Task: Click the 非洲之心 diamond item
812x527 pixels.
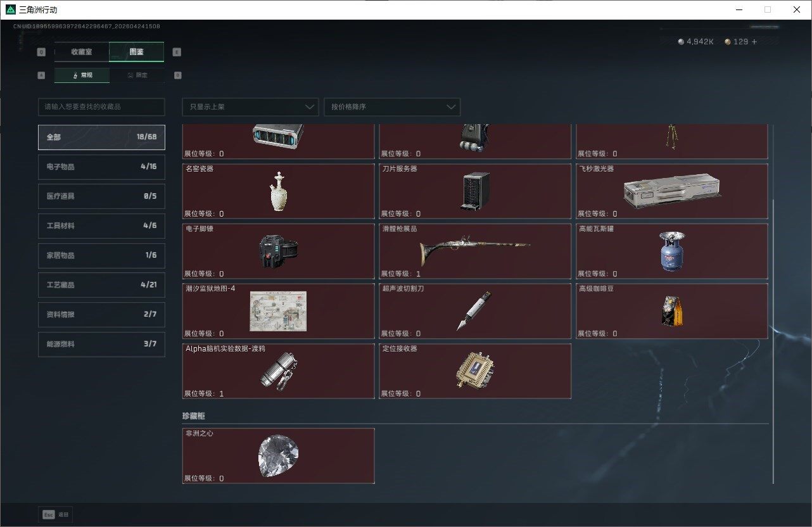Action: (279, 456)
